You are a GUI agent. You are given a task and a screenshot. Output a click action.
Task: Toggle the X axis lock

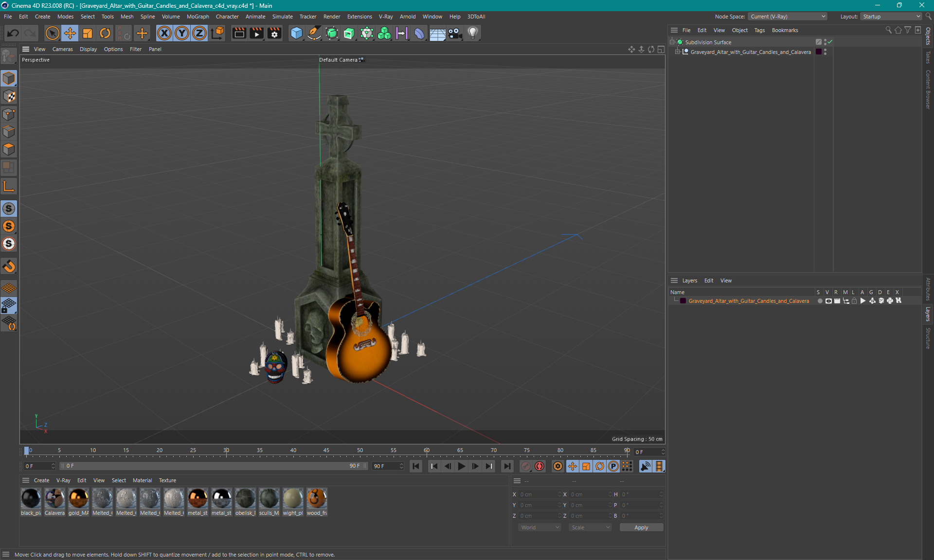[164, 33]
